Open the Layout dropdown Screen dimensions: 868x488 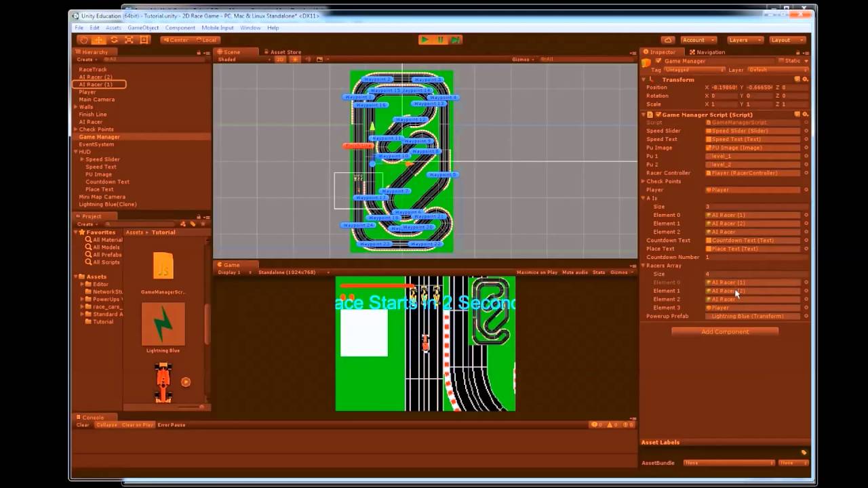787,40
